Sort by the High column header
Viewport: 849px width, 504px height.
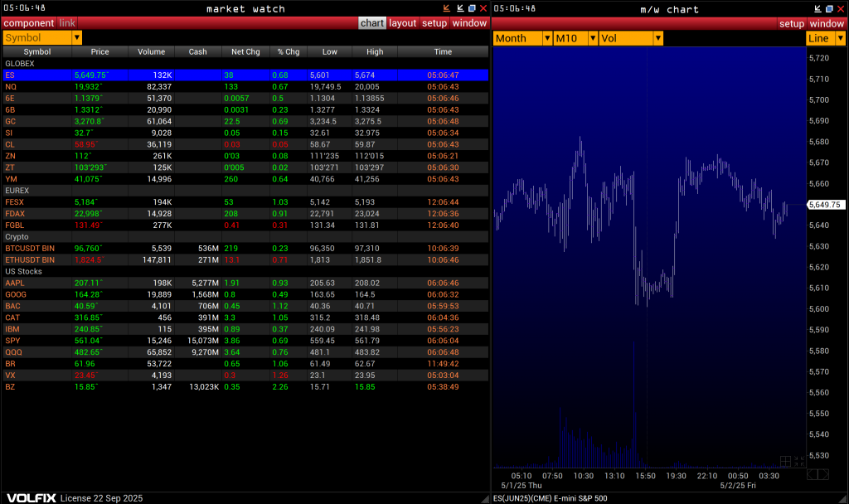point(375,51)
